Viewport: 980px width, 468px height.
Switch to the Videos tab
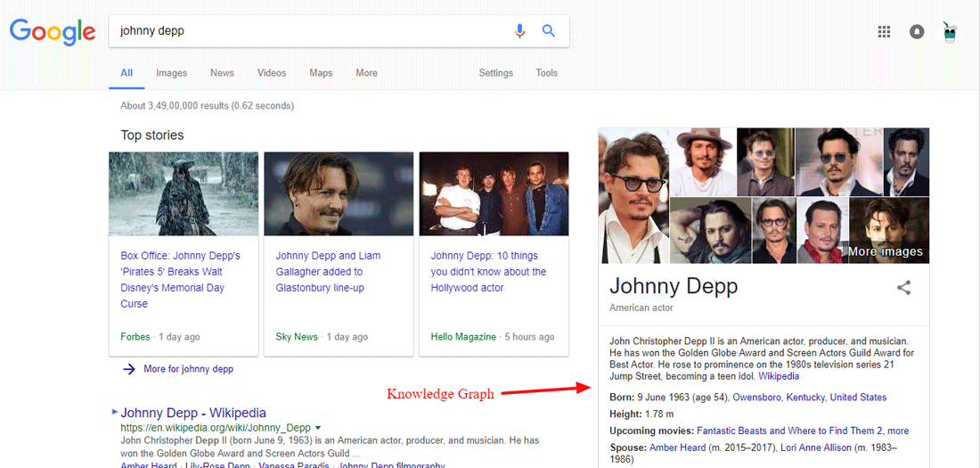click(x=272, y=73)
